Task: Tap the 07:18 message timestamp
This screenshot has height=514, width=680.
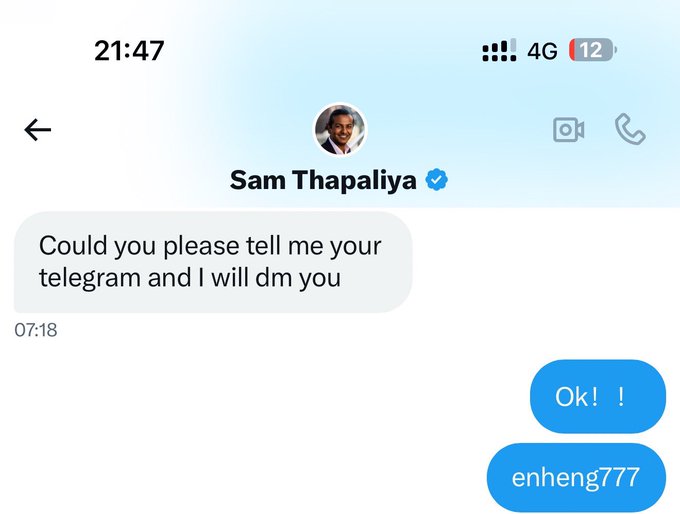Action: [36, 330]
